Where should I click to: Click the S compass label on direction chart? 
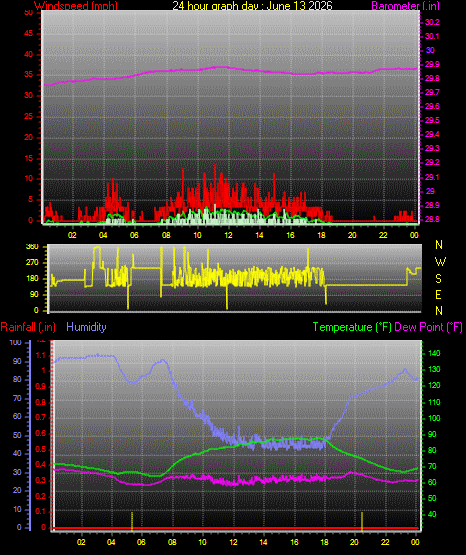pyautogui.click(x=438, y=279)
